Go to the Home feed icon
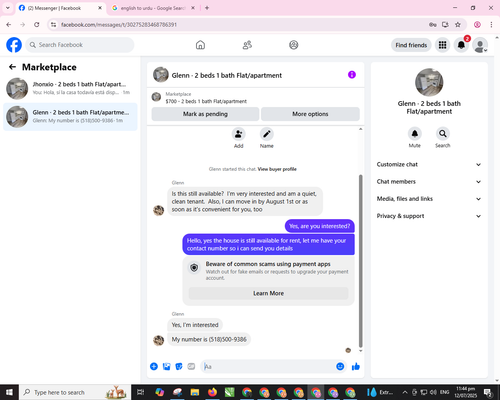 [200, 45]
